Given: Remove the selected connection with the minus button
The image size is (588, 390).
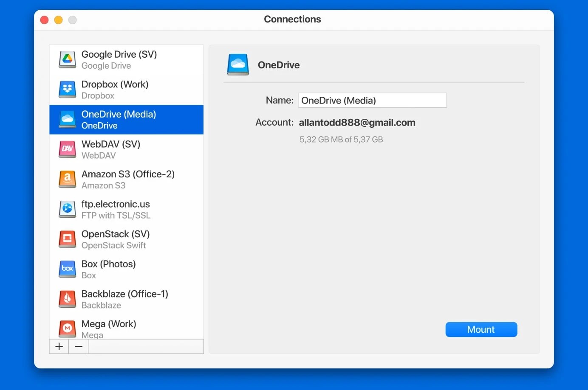Looking at the screenshot, I should [x=78, y=346].
